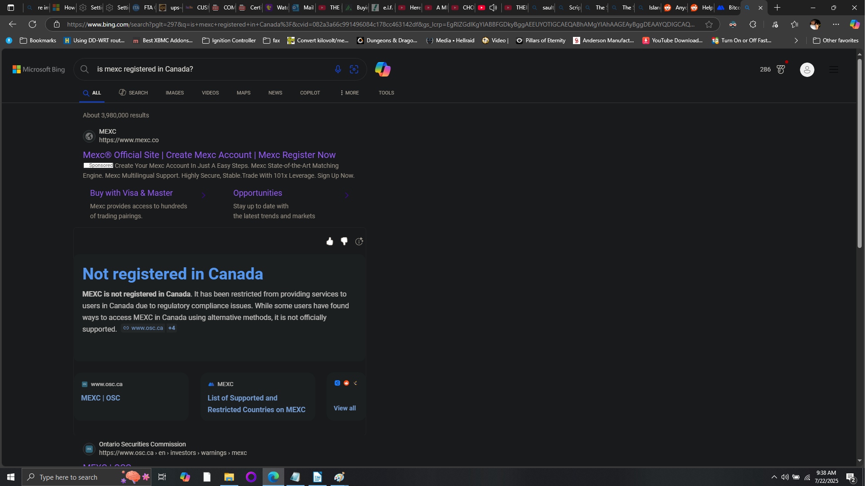Click the feedback icon beside thumbs down
The image size is (868, 486).
359,242
